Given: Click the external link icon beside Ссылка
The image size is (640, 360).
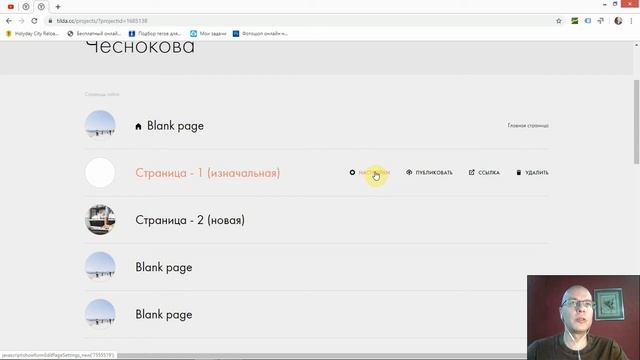Looking at the screenshot, I should (471, 172).
